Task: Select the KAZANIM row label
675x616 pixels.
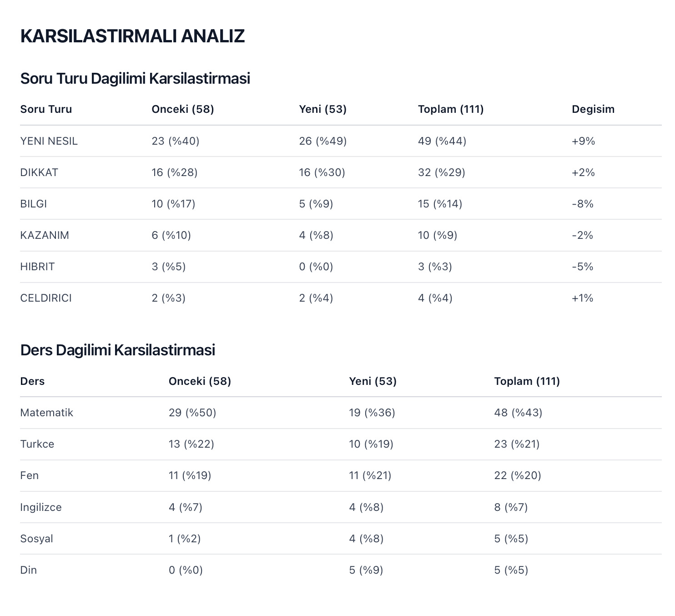Action: 45,235
